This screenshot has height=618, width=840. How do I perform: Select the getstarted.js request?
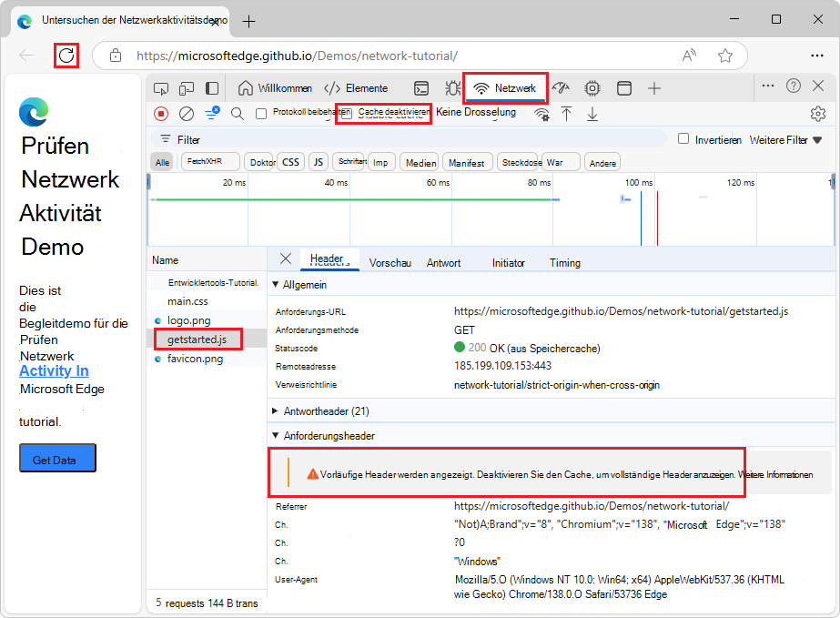(x=197, y=339)
